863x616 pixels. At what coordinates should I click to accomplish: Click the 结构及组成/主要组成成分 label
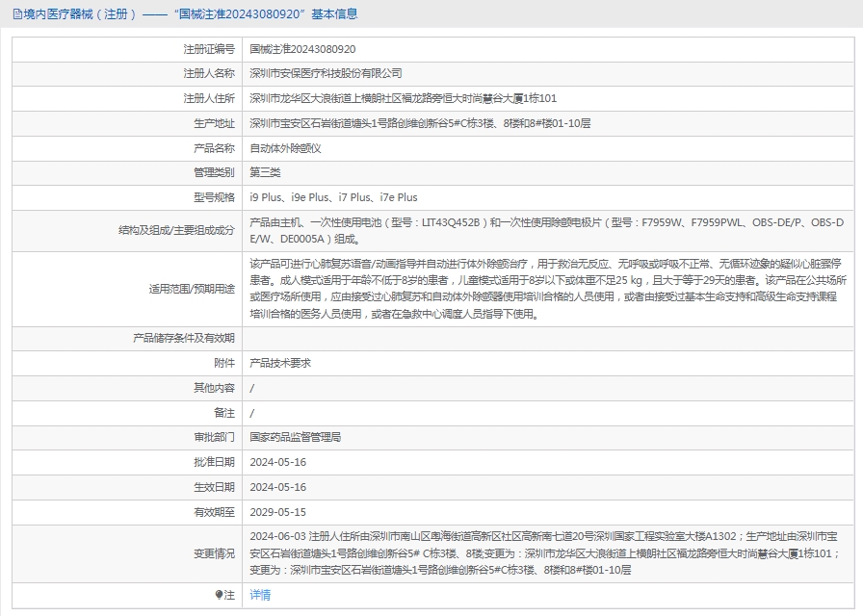[x=176, y=230]
